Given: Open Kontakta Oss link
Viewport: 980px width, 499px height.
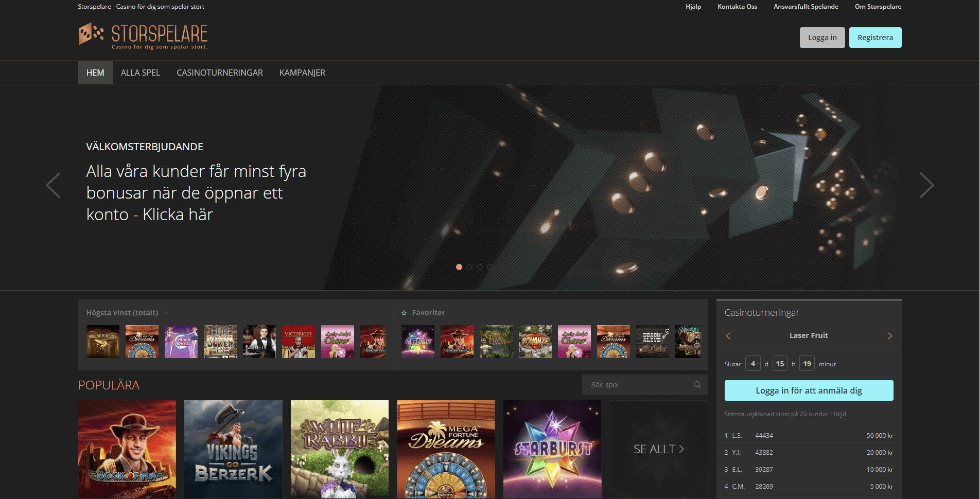Looking at the screenshot, I should point(738,7).
